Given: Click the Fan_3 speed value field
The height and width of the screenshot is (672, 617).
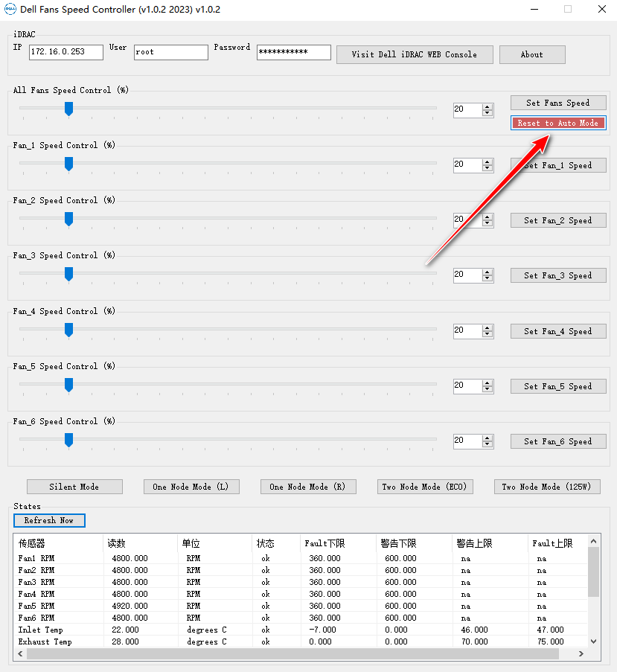Looking at the screenshot, I should pos(468,275).
